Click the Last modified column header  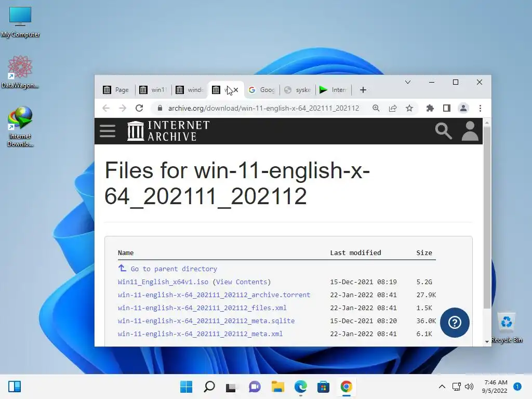point(355,253)
